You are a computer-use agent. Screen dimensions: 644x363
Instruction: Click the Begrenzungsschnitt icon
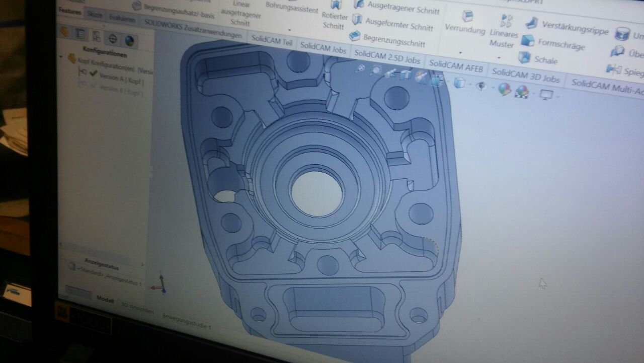[355, 35]
